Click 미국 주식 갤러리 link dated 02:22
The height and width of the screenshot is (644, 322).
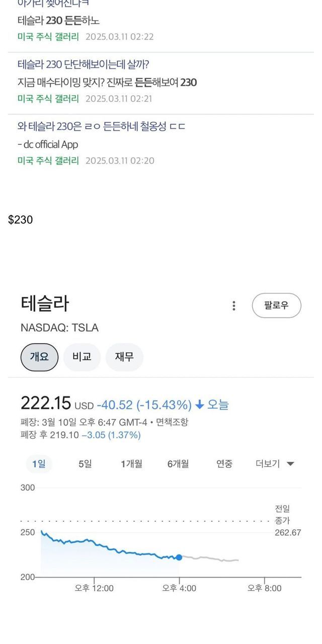coord(48,37)
